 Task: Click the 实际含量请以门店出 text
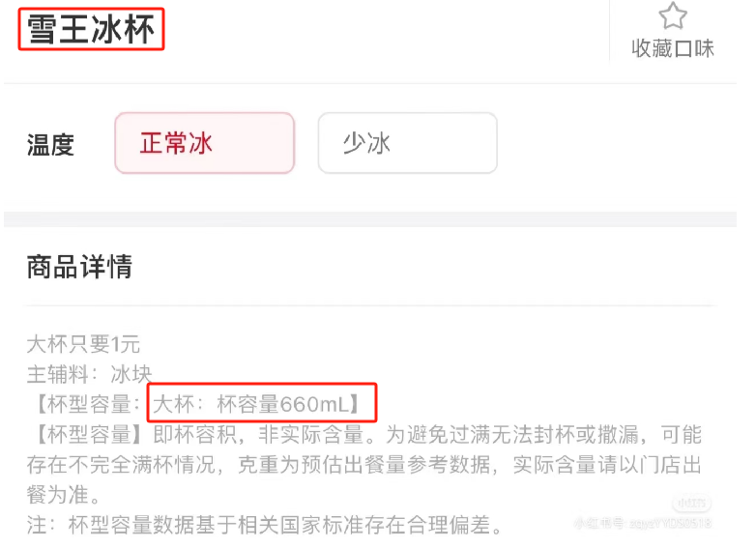tap(607, 465)
